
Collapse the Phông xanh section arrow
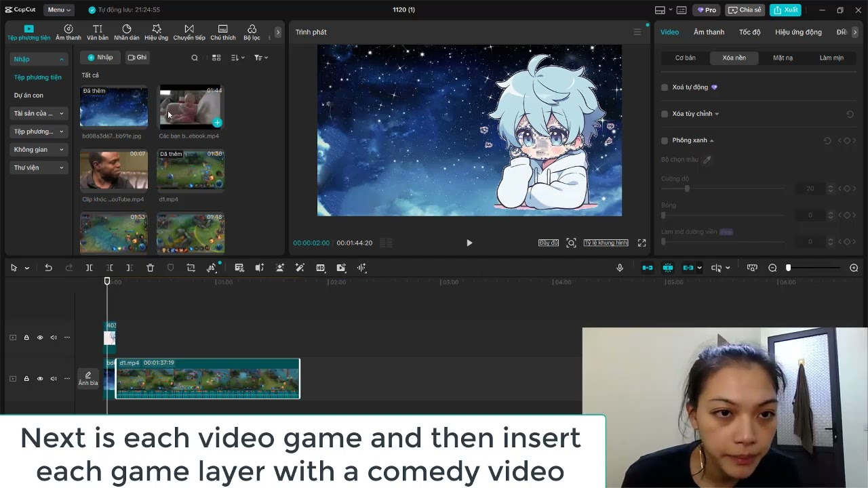pyautogui.click(x=711, y=140)
